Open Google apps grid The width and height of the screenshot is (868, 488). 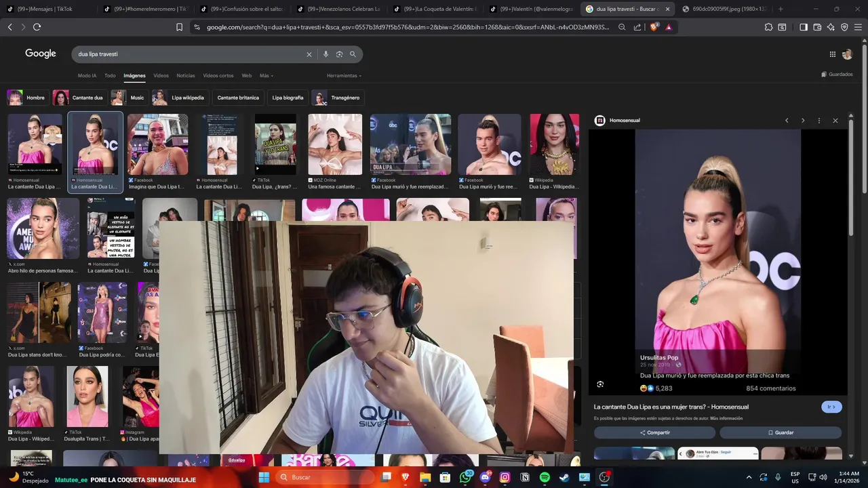(x=833, y=54)
